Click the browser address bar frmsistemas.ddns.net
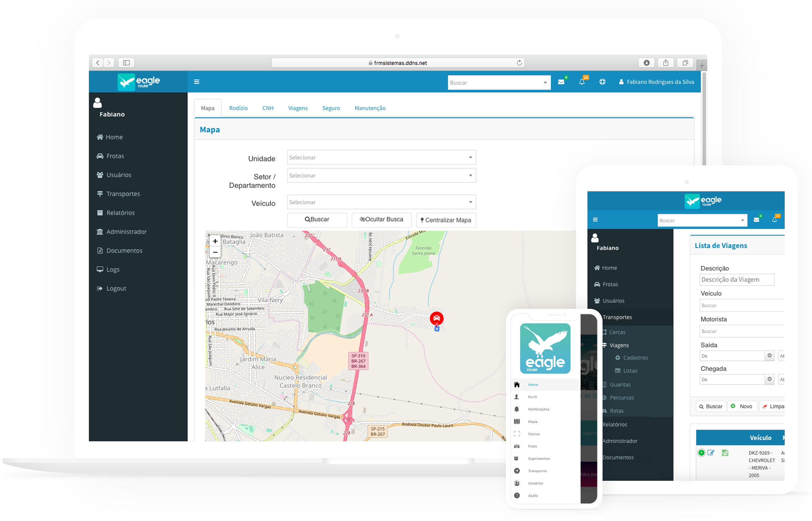 coord(398,63)
